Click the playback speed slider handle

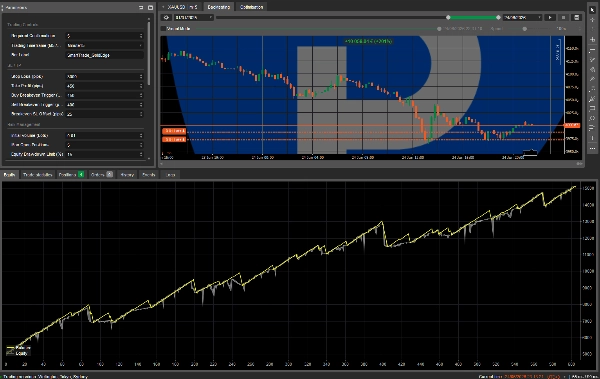point(525,29)
